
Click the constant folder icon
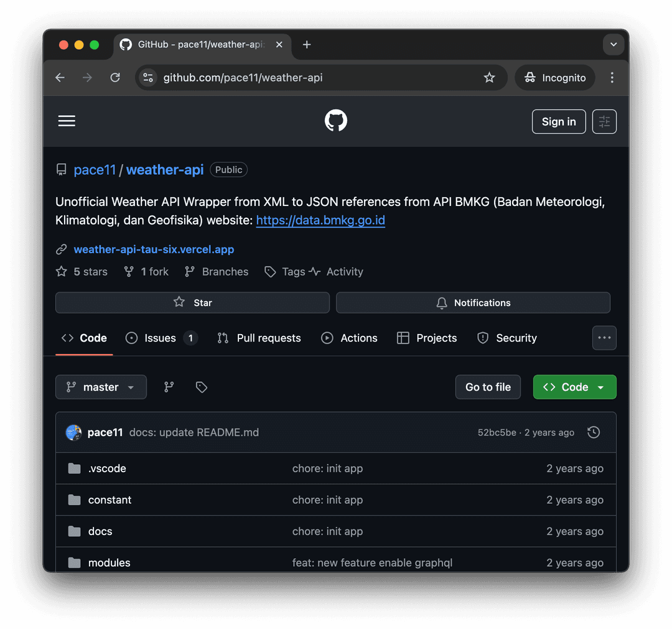point(75,500)
